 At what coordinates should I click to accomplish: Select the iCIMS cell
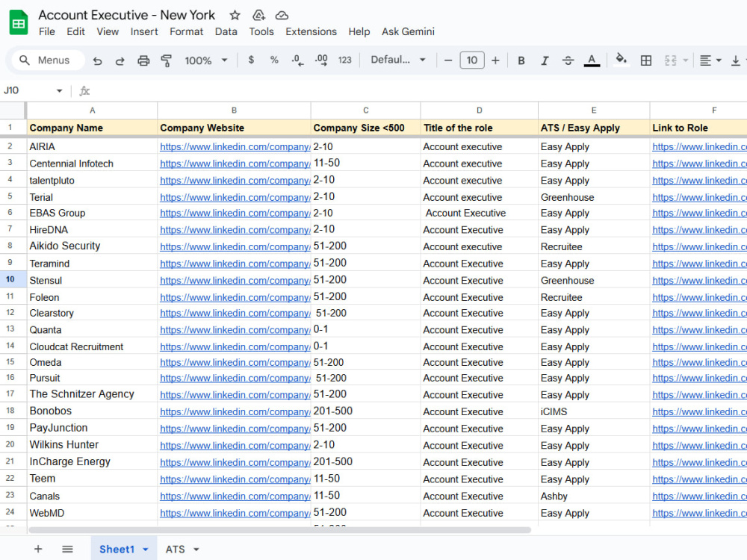594,411
